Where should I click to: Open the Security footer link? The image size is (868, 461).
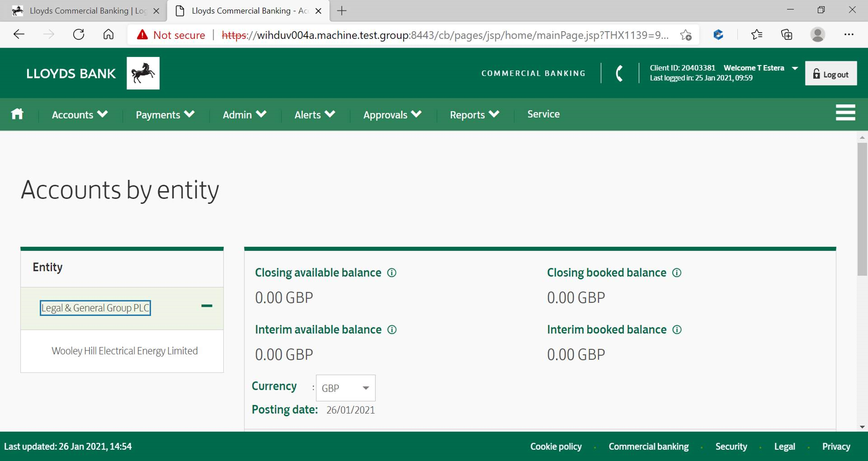point(731,447)
